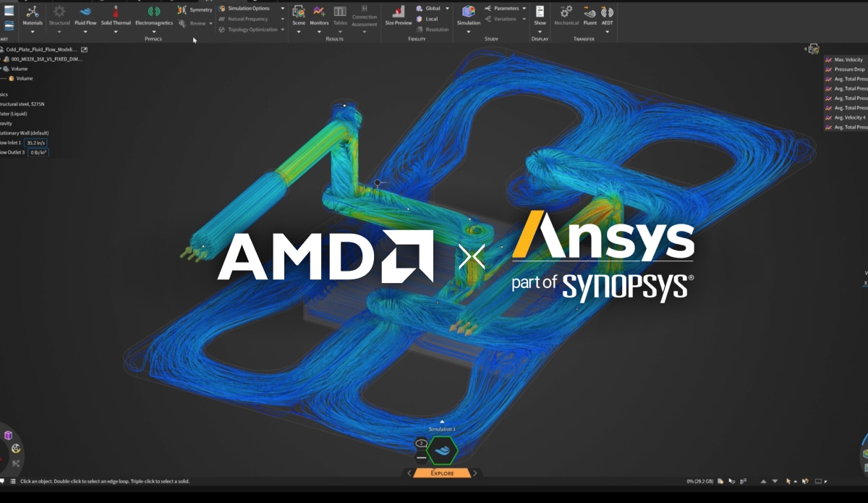Edit Flow Inlet 1 value 35.2 in/s
The height and width of the screenshot is (503, 868).
36,143
